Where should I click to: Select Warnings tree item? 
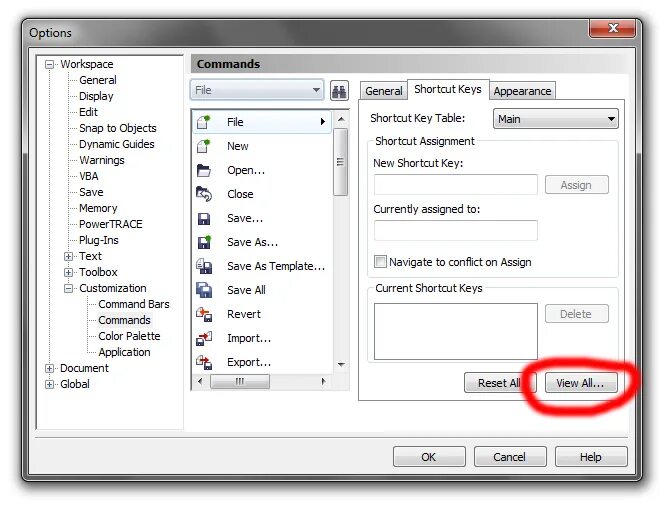tap(102, 160)
